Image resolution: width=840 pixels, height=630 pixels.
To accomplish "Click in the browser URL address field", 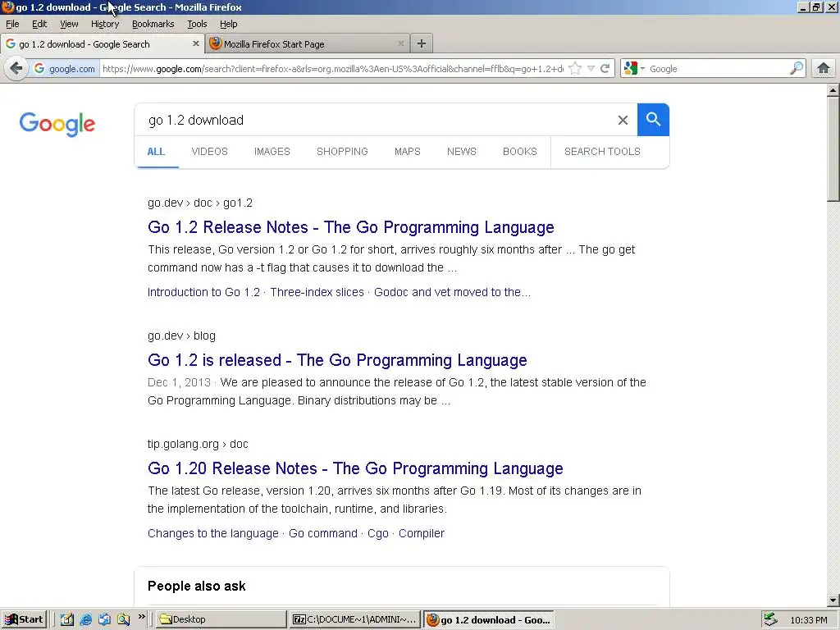I will (x=332, y=69).
